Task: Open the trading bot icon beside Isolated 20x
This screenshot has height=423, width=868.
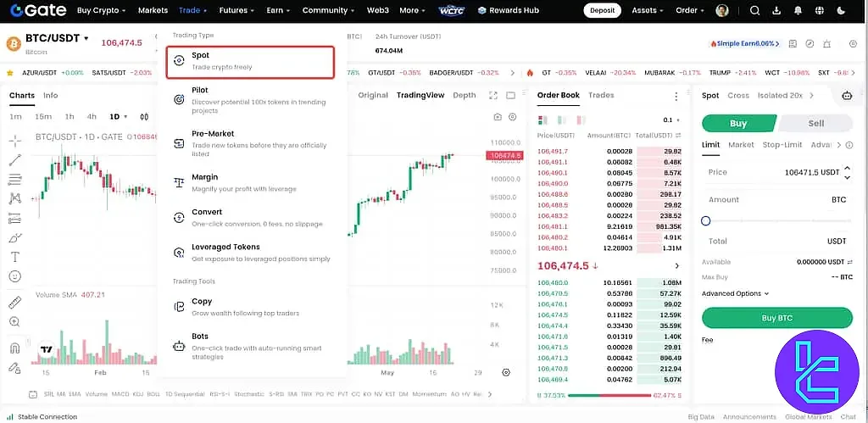Action: [846, 96]
